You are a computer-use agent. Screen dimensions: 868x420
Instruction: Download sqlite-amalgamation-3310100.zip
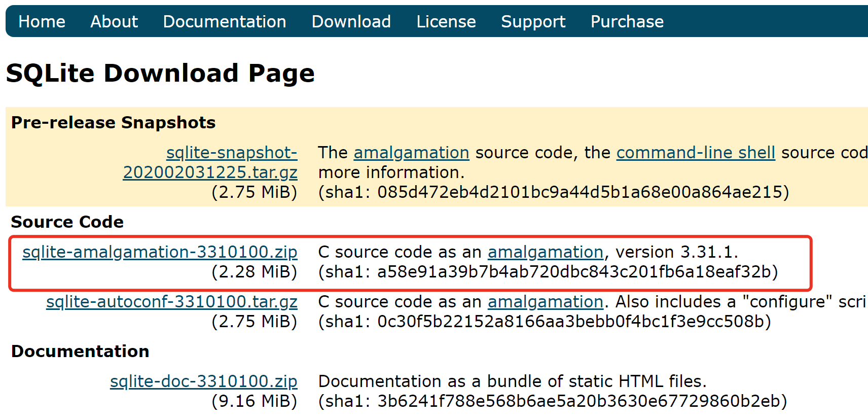point(160,252)
